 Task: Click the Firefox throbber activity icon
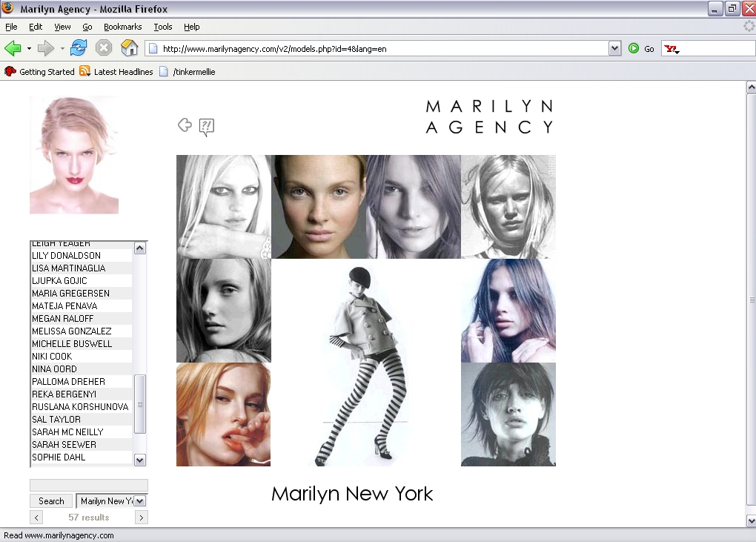[749, 27]
